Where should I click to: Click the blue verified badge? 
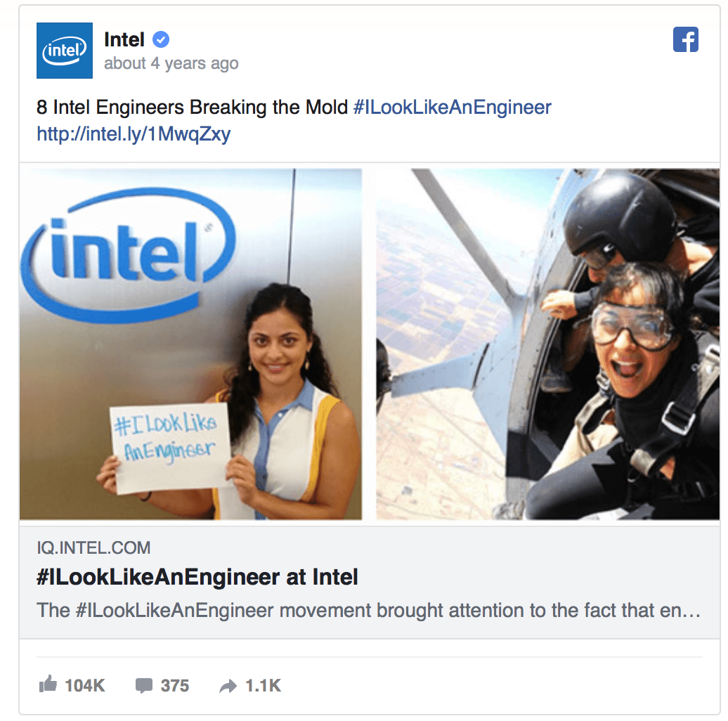click(x=161, y=40)
